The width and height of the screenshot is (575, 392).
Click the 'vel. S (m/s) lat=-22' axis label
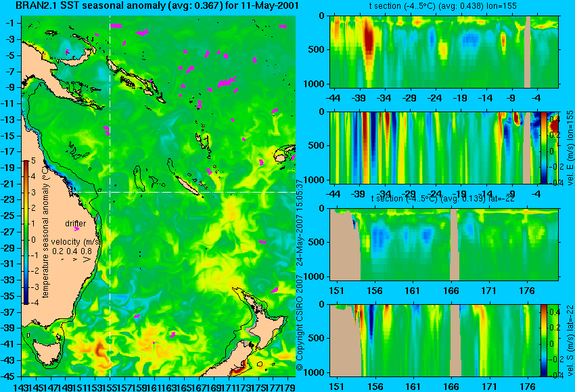570,340
